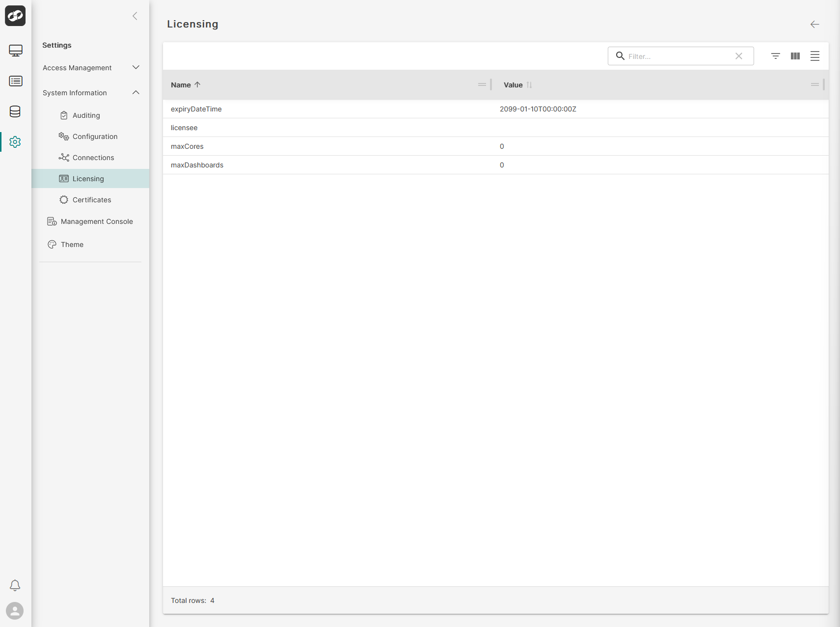Expand Access Management section
The width and height of the screenshot is (840, 627).
[x=90, y=68]
